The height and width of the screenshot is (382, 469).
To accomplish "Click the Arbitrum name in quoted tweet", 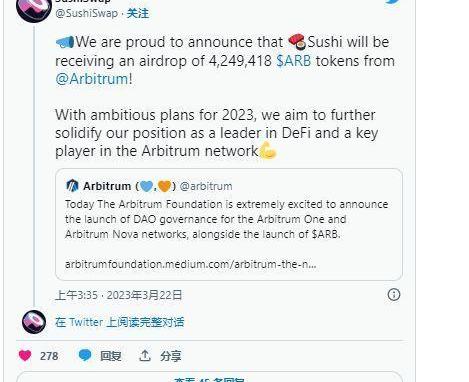I will (x=107, y=186).
